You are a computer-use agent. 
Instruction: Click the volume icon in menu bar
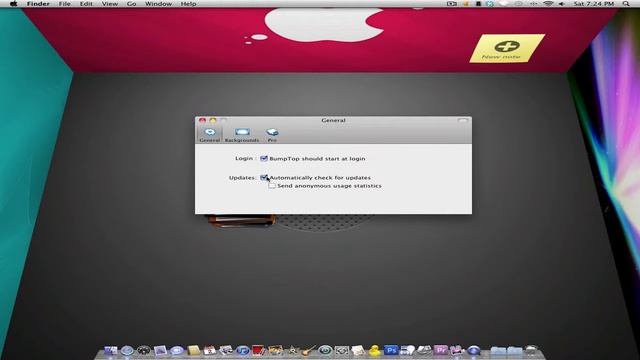coord(562,4)
